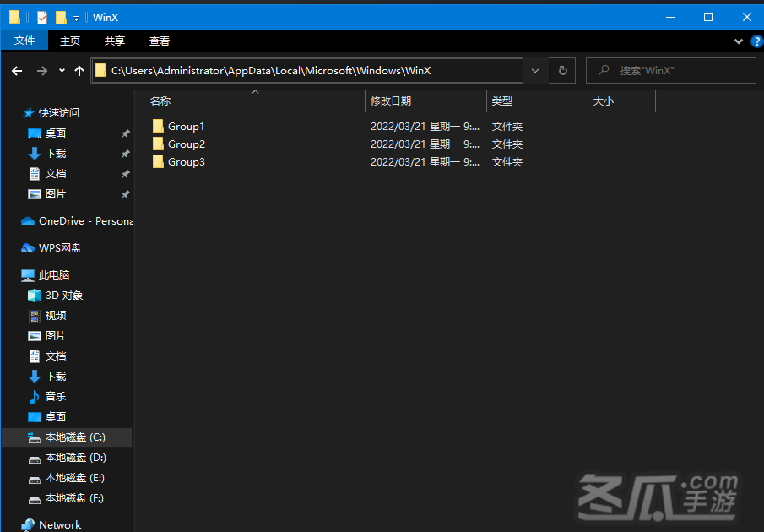Image resolution: width=764 pixels, height=532 pixels.
Task: Open pinned 桌面 under quick access
Action: tap(56, 133)
